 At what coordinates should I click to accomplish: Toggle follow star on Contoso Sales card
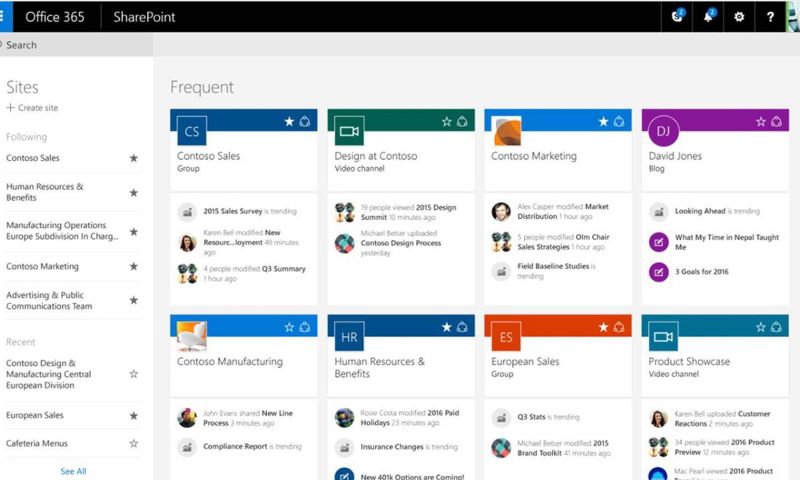[289, 121]
